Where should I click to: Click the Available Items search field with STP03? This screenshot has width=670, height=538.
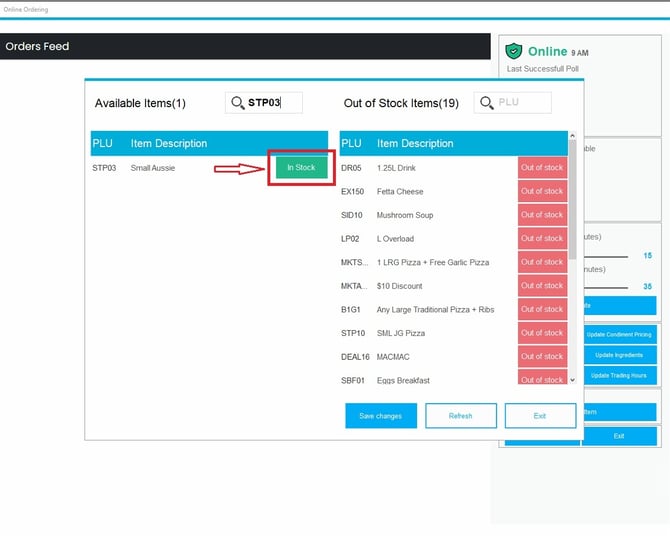[264, 103]
